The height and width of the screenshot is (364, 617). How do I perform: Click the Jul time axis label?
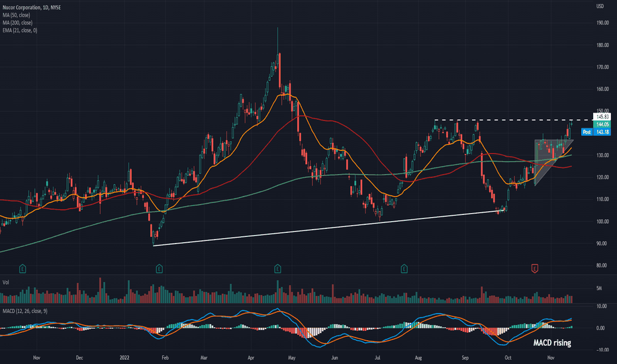pyautogui.click(x=377, y=357)
